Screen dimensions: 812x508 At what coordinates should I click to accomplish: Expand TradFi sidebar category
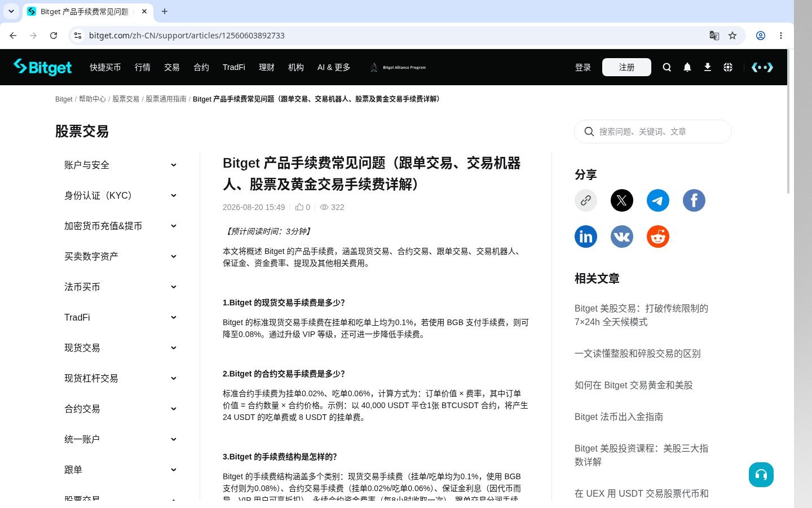(x=121, y=317)
